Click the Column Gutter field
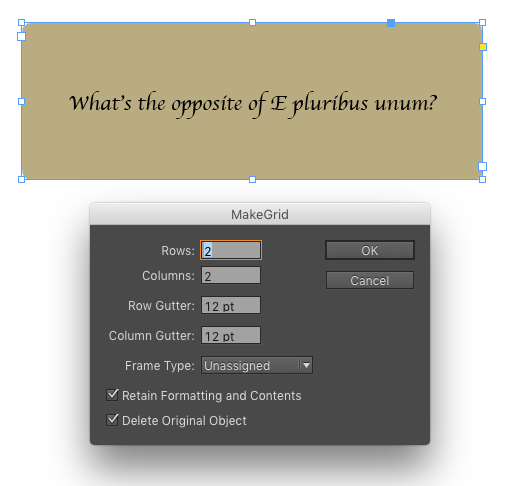The height and width of the screenshot is (486, 506). tap(231, 335)
